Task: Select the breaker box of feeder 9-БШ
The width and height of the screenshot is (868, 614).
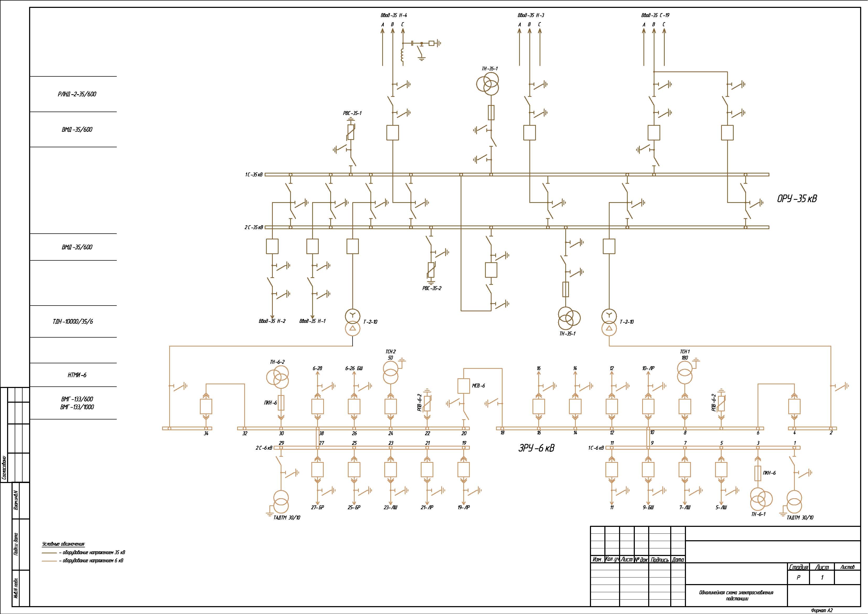Action: click(x=648, y=469)
